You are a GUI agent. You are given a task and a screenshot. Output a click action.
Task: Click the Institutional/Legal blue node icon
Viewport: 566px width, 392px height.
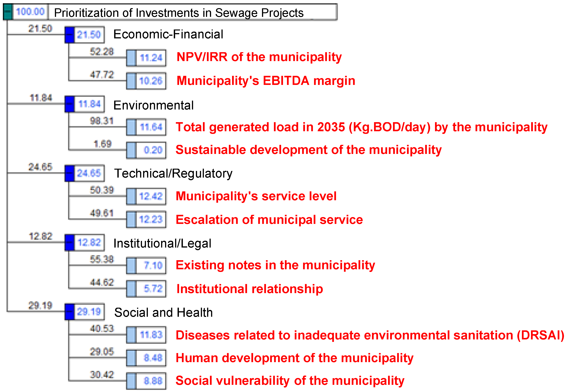point(70,243)
